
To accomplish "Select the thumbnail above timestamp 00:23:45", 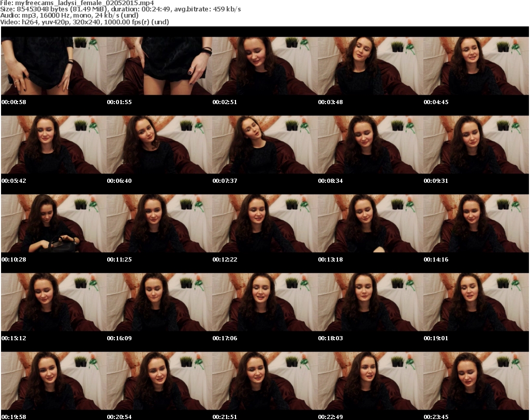I will [x=476, y=381].
